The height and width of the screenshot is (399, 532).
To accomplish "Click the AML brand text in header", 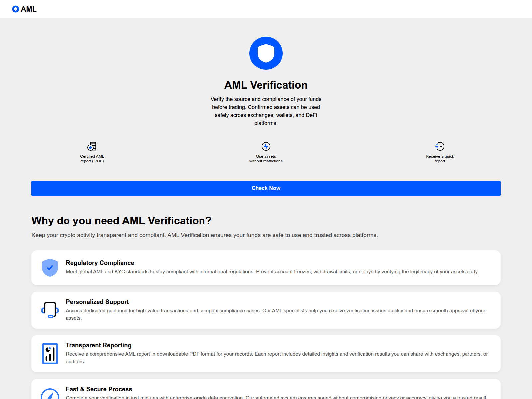I will (29, 9).
